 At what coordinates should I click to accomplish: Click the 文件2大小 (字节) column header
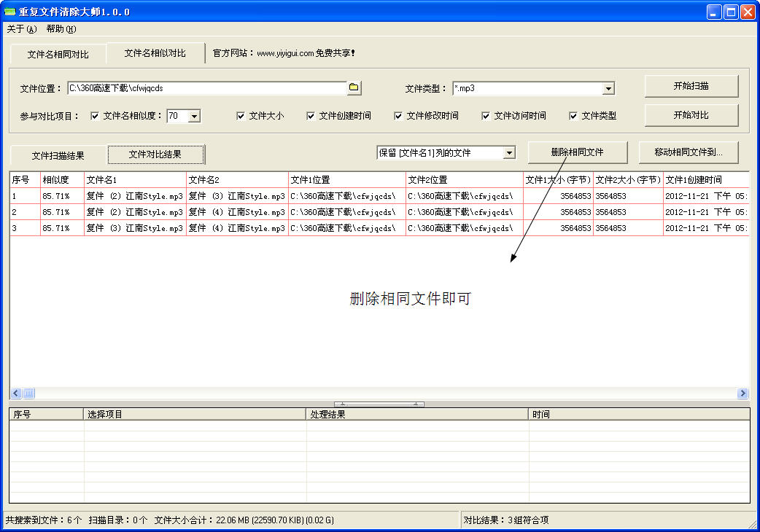628,179
